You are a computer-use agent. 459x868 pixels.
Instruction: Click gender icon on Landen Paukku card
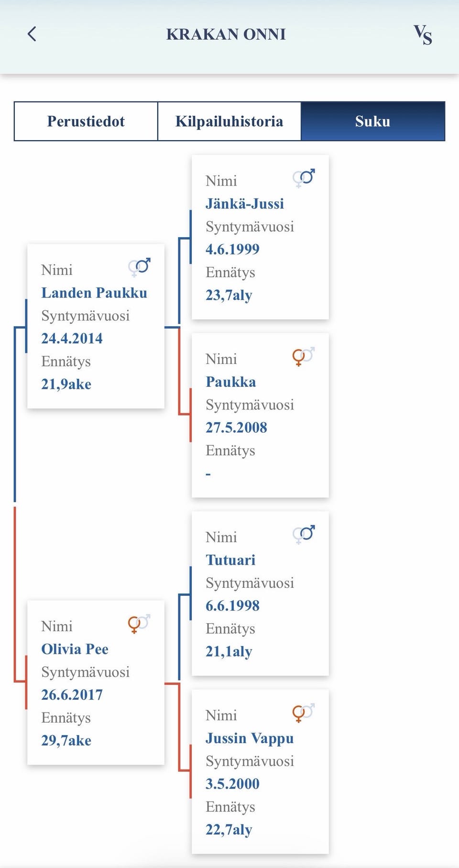click(139, 267)
